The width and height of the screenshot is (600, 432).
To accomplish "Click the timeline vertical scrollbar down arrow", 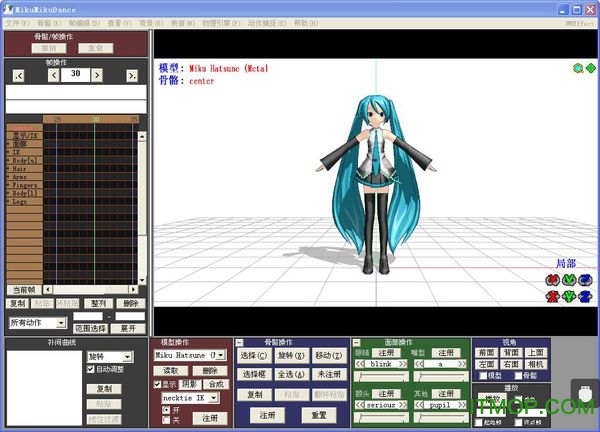I will [x=142, y=280].
